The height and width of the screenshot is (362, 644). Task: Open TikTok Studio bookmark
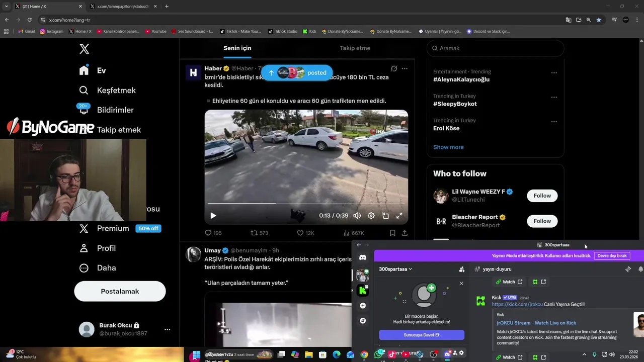tap(283, 31)
